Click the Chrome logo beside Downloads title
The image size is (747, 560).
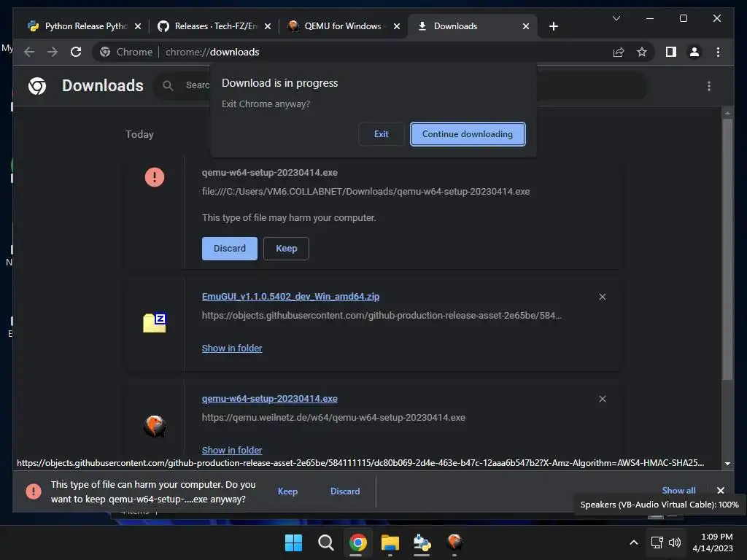[37, 86]
